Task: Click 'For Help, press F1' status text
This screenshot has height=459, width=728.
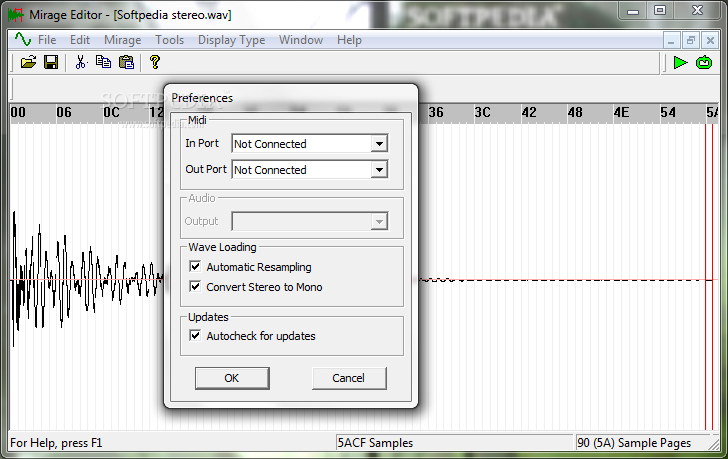Action: (x=56, y=443)
